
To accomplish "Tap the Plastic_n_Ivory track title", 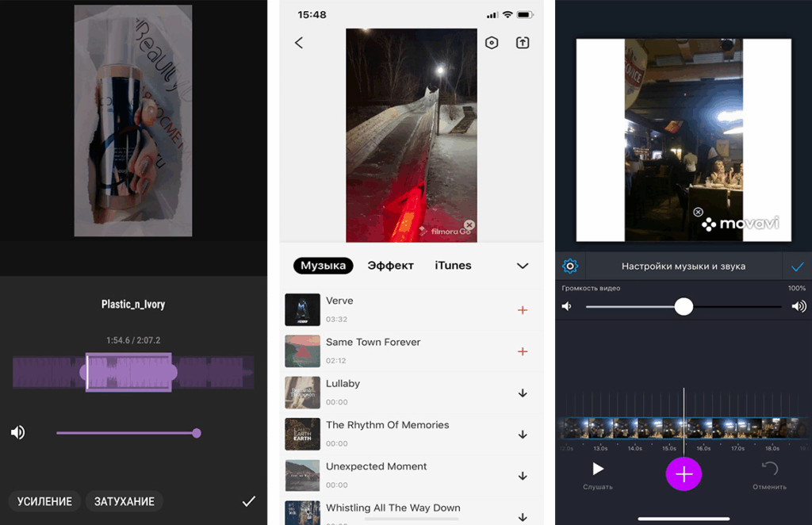I will click(133, 304).
